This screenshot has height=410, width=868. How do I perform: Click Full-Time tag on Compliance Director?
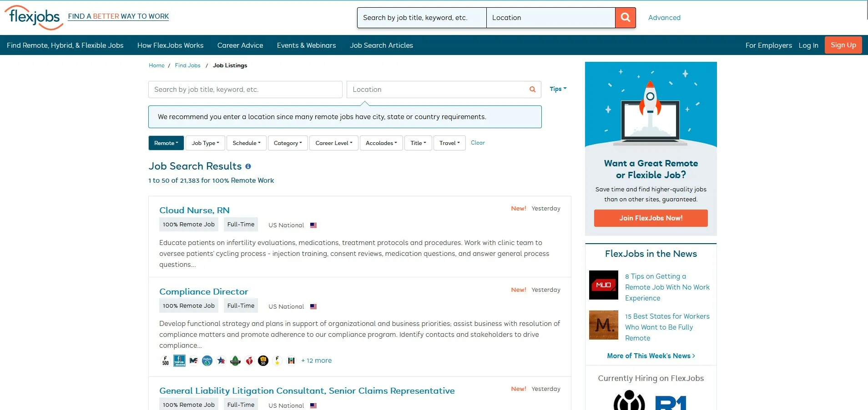[241, 306]
